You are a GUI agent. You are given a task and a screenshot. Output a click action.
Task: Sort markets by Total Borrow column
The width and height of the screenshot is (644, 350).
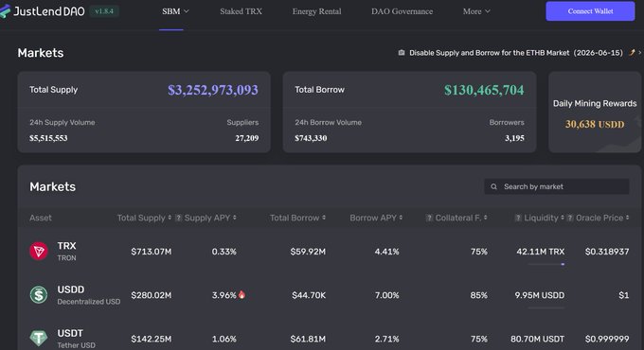point(297,218)
